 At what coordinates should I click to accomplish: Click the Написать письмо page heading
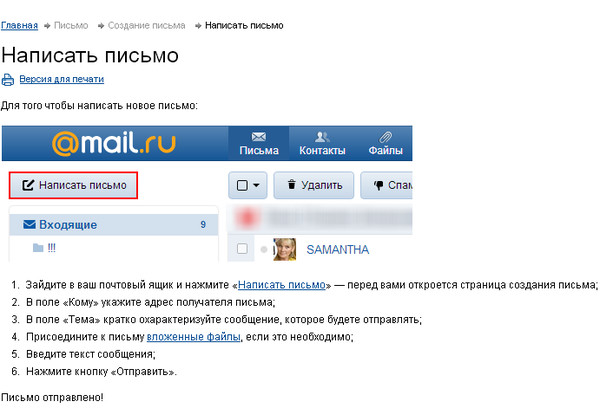point(90,55)
